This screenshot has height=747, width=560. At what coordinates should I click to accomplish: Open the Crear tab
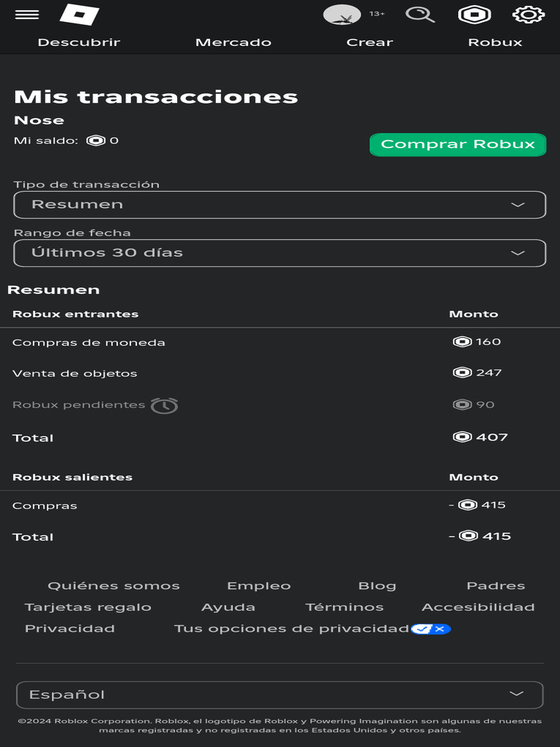click(x=370, y=42)
